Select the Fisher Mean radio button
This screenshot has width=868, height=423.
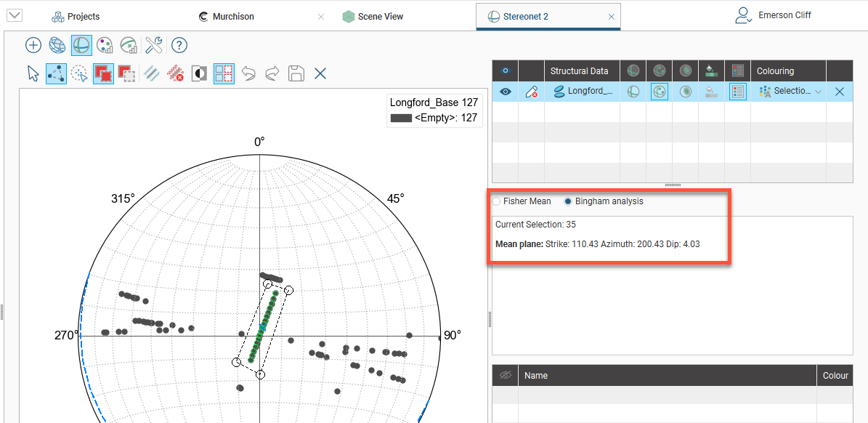pos(497,201)
